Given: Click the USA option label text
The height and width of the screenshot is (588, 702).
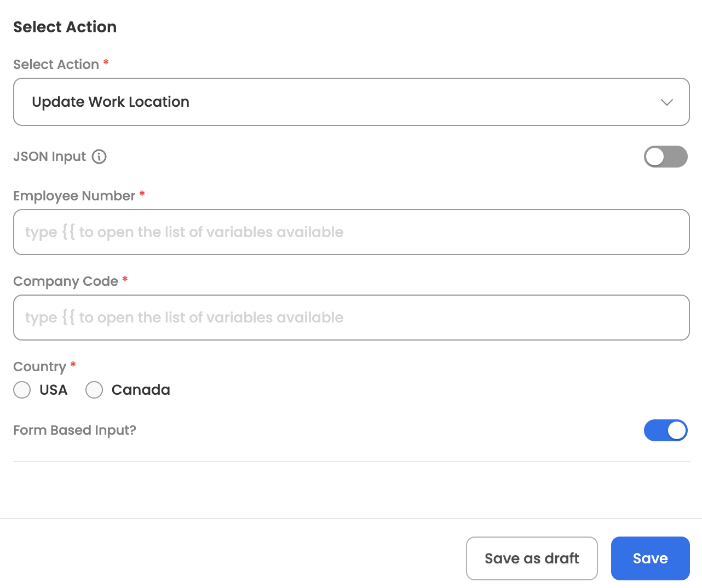Looking at the screenshot, I should click(54, 390).
